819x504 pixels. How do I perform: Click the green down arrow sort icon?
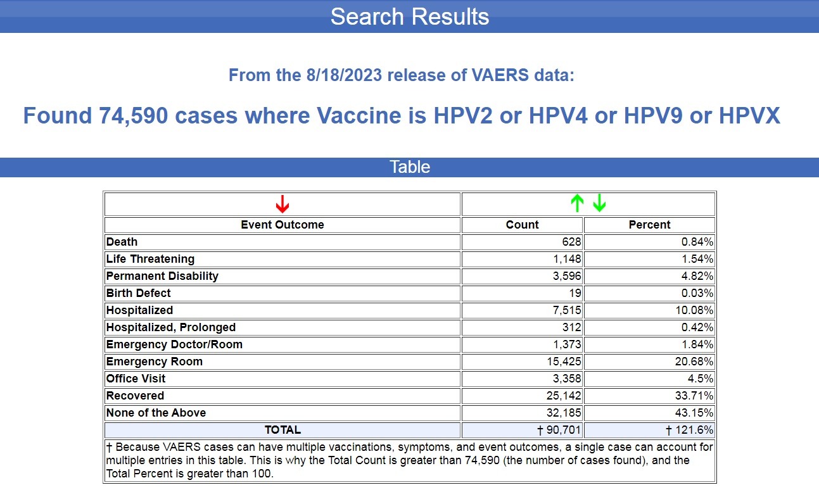pyautogui.click(x=599, y=204)
